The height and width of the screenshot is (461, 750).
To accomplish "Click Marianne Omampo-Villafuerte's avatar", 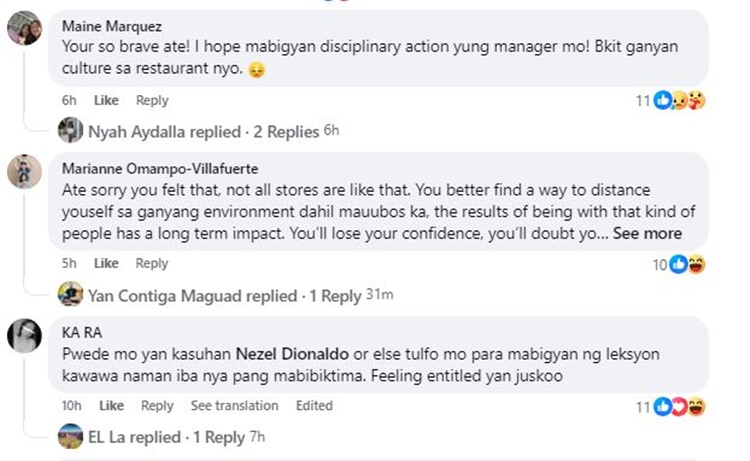I will coord(24,172).
